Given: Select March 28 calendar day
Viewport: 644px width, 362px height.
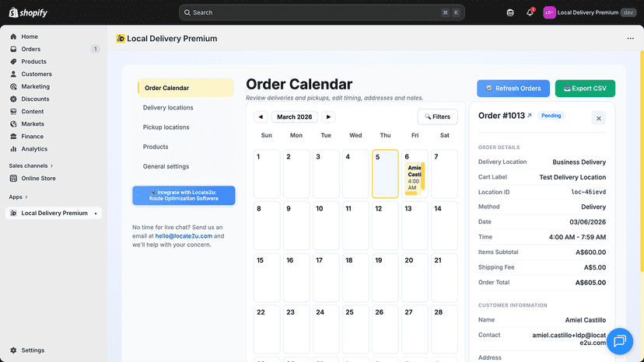Looking at the screenshot, I should tap(444, 329).
